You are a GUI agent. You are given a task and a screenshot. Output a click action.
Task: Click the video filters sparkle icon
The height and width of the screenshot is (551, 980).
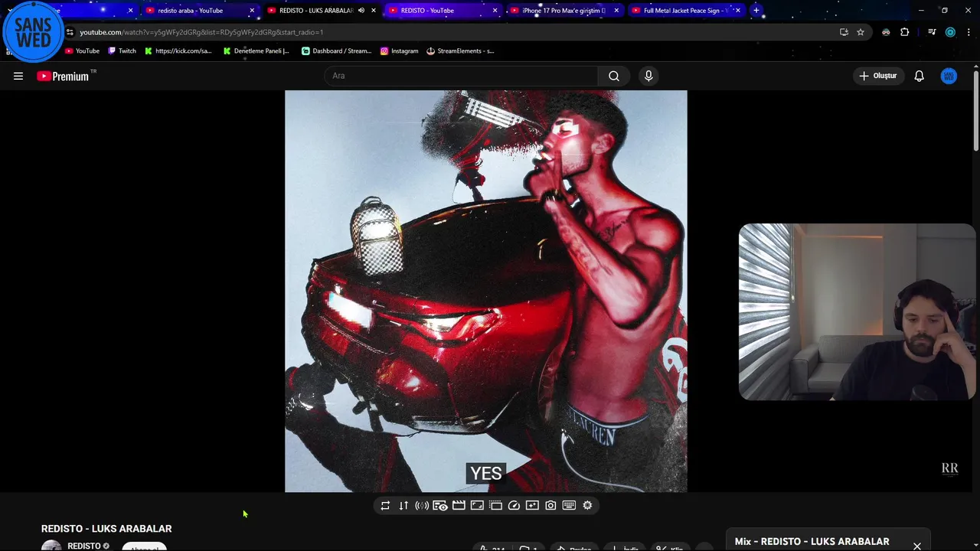tap(532, 506)
